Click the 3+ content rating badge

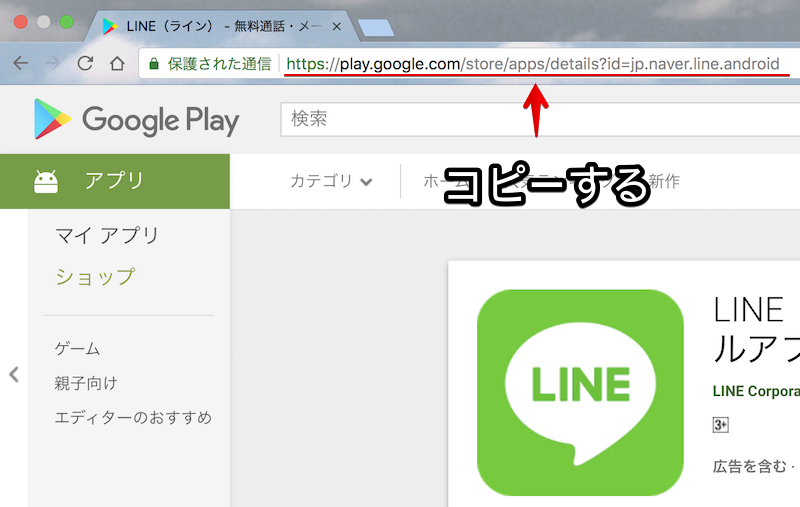tap(720, 425)
